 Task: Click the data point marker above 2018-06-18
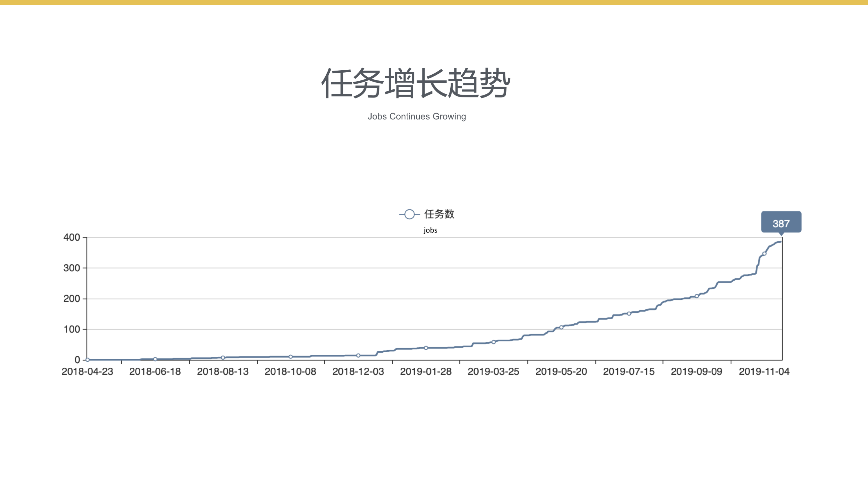155,359
